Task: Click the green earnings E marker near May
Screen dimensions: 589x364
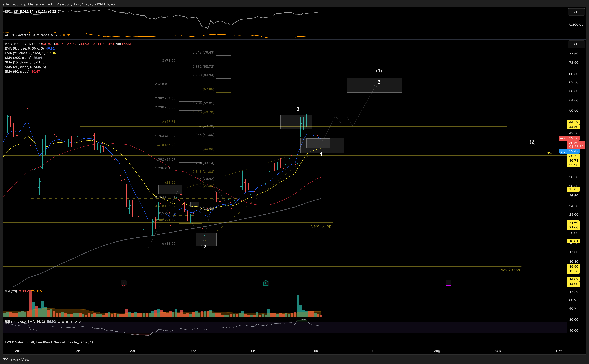Action: (266, 283)
